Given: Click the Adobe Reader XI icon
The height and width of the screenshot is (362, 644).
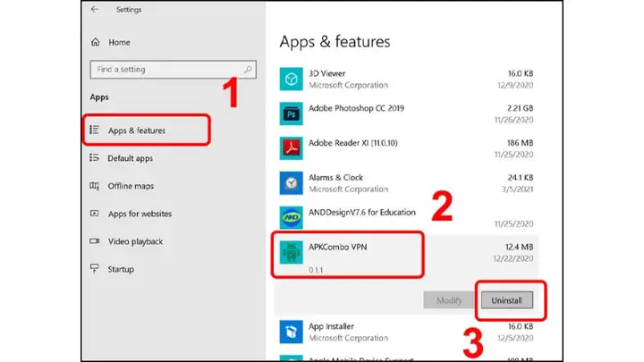Looking at the screenshot, I should pyautogui.click(x=292, y=148).
